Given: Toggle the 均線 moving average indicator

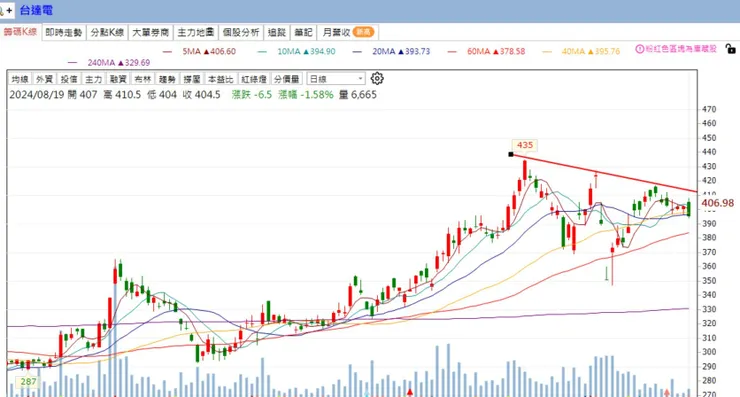Looking at the screenshot, I should pos(20,79).
